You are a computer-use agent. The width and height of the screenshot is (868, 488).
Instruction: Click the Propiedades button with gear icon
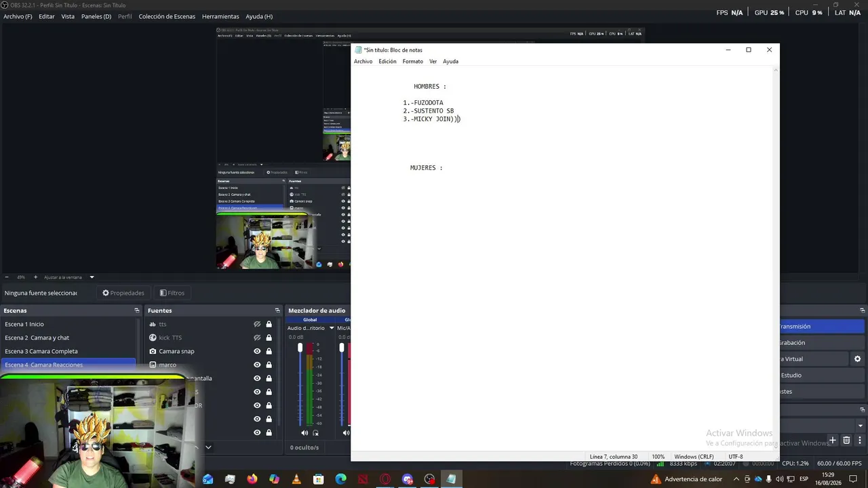[123, 293]
